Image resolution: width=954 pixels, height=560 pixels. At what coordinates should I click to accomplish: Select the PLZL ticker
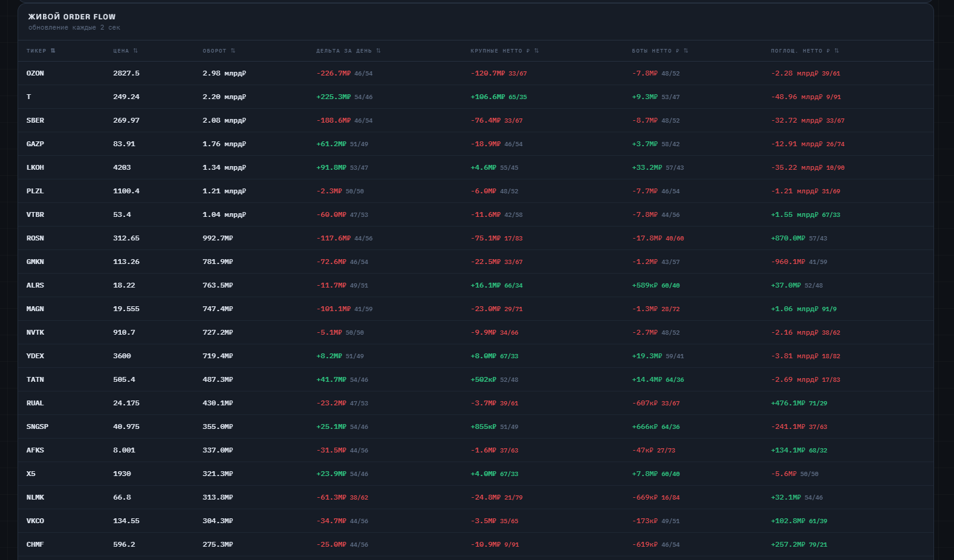point(35,191)
